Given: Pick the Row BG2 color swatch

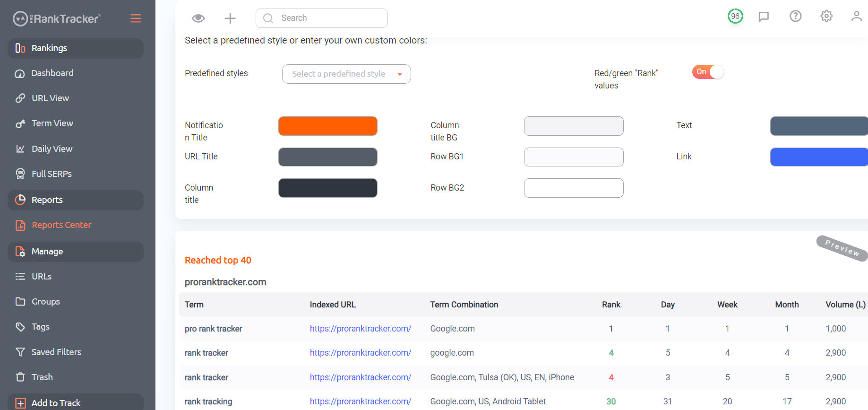Looking at the screenshot, I should 574,188.
